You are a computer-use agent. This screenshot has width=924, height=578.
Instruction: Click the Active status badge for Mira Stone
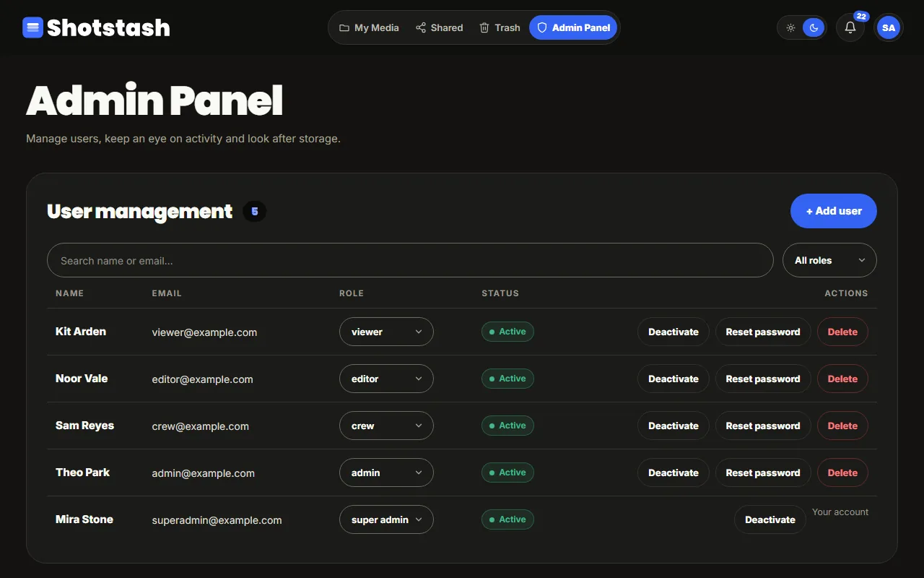507,519
